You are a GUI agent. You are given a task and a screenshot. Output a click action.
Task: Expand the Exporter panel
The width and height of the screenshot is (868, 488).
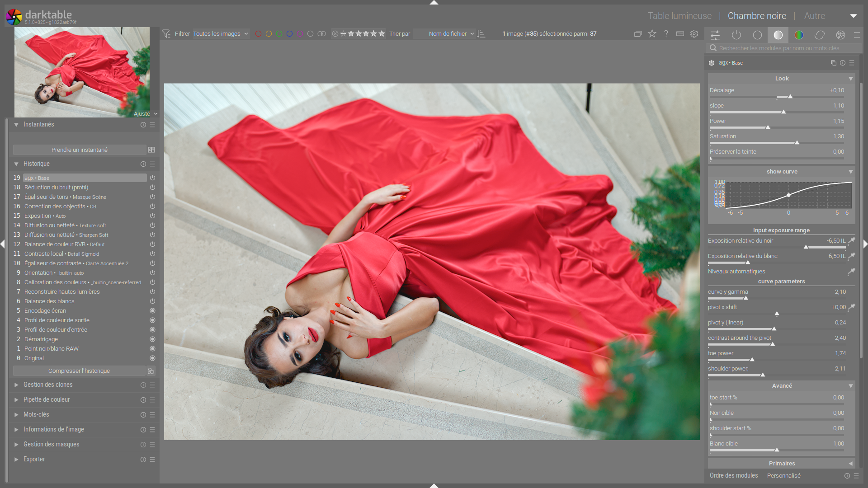point(34,460)
